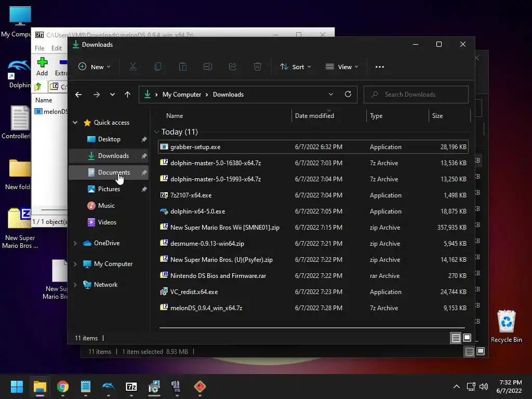Collapse the Today (11) group
Viewport: 532px width, 399px height.
coord(156,131)
